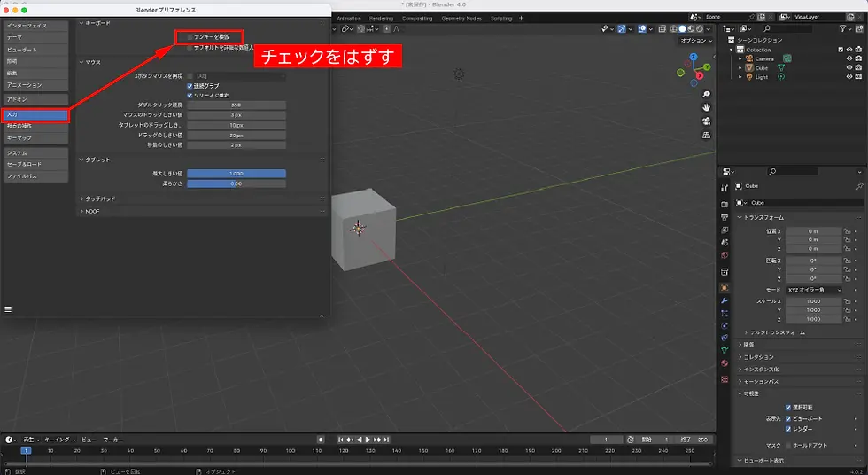Toggle the 選択可能 checkbox
This screenshot has height=475, width=868.
coord(788,408)
